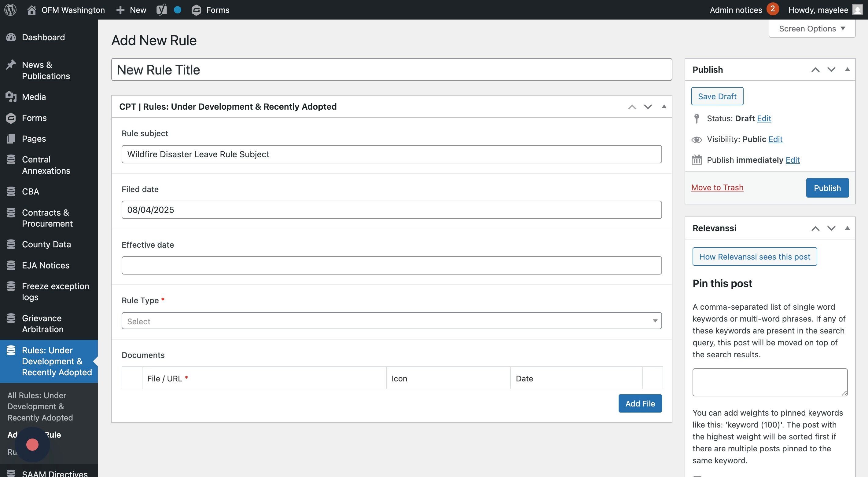Toggle the CPT Rules panel triangle

tap(664, 107)
